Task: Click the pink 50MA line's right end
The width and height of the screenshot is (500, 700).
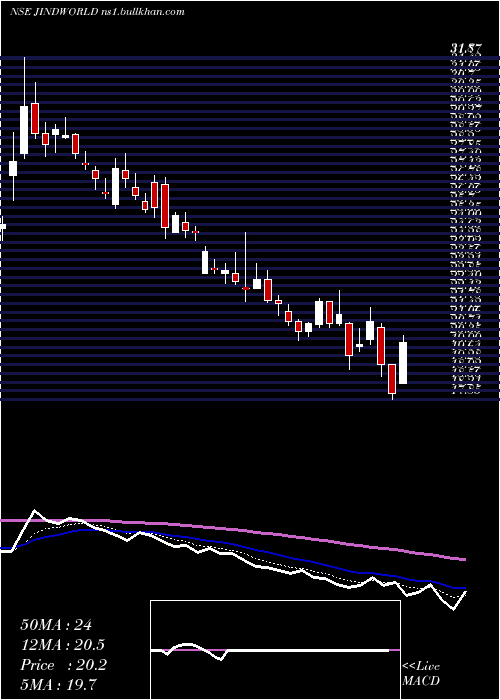Action: 464,559
